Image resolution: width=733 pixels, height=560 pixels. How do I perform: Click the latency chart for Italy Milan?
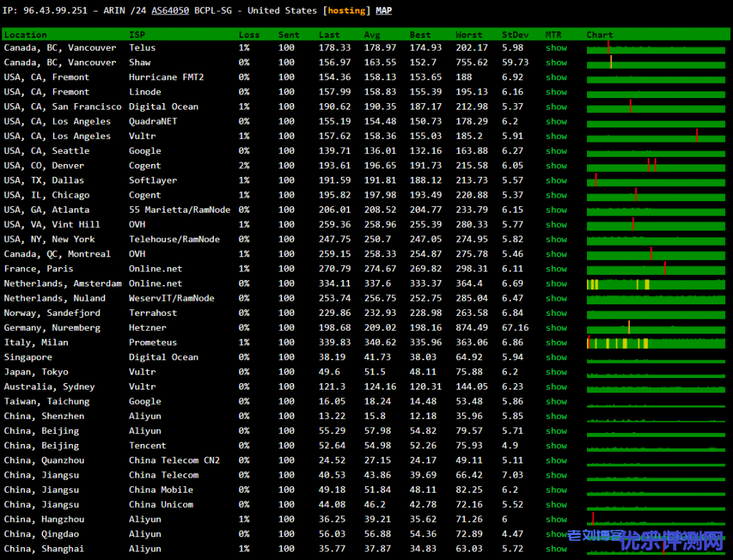[657, 343]
